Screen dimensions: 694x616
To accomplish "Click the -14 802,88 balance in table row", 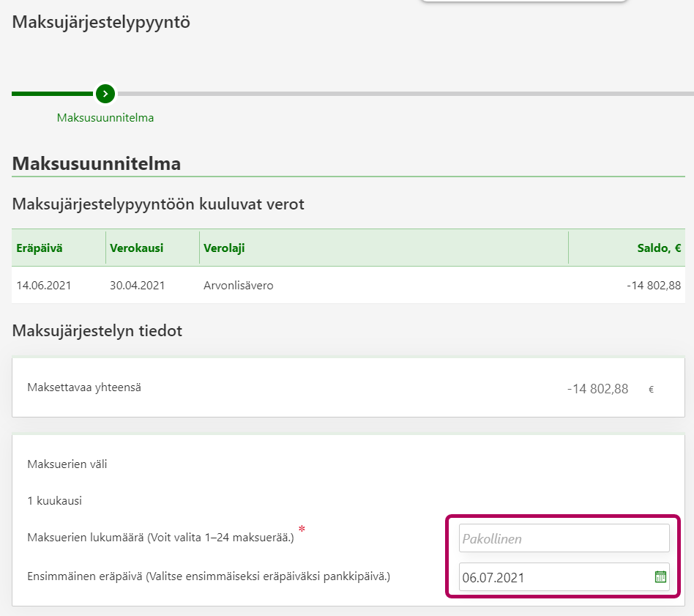I will click(x=653, y=286).
